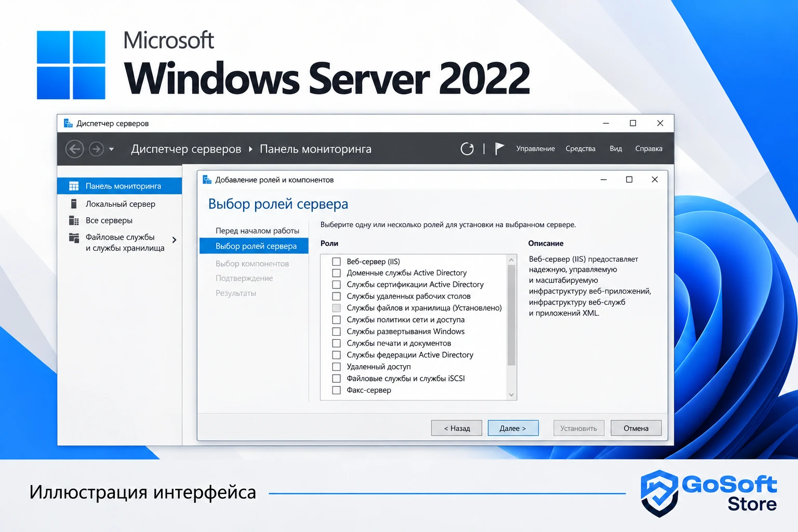Image resolution: width=798 pixels, height=532 pixels.
Task: Check Службы развертывания Windows
Action: click(x=336, y=331)
